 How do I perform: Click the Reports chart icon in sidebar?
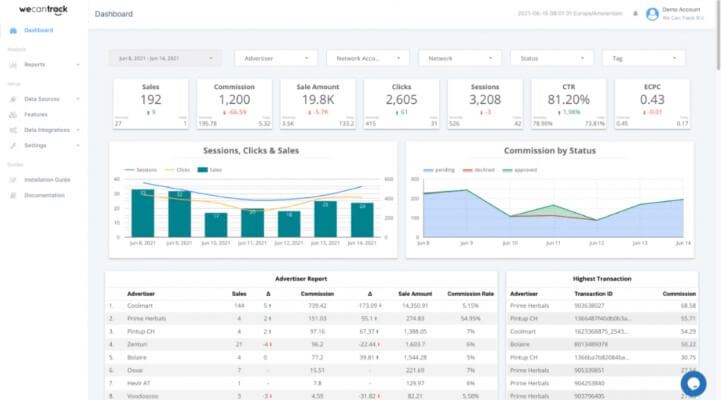pyautogui.click(x=13, y=65)
